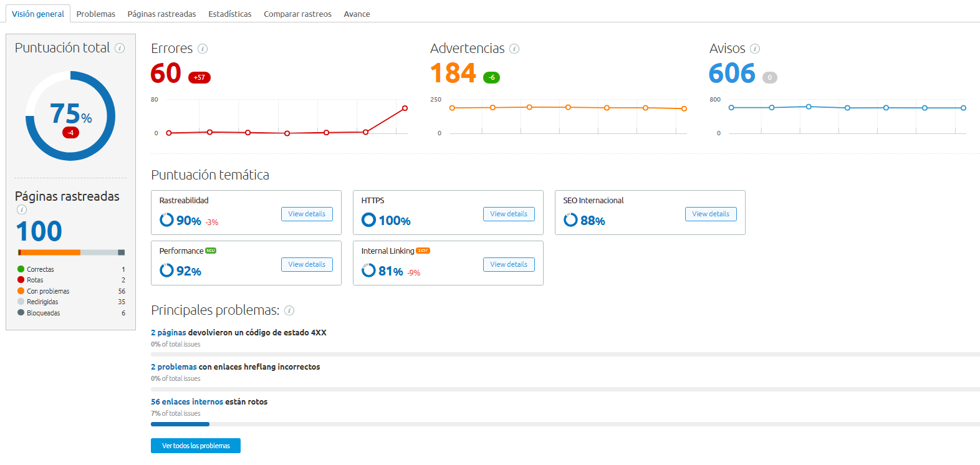Screen dimensions: 980x465
Task: Open the 2 páginas 4XX link
Action: coord(168,333)
